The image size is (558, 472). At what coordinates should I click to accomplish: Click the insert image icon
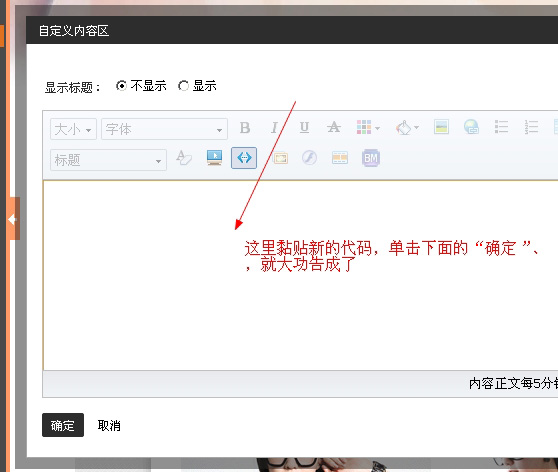pos(441,127)
